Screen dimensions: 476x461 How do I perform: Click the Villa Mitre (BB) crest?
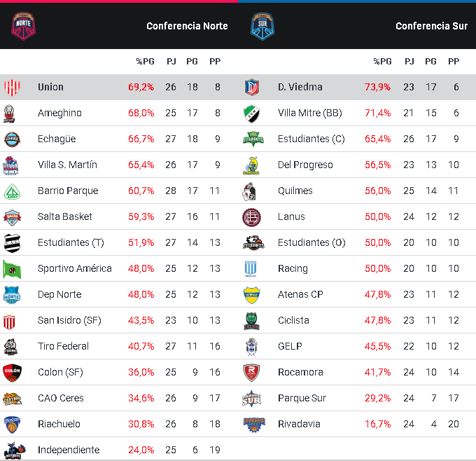coord(252,113)
